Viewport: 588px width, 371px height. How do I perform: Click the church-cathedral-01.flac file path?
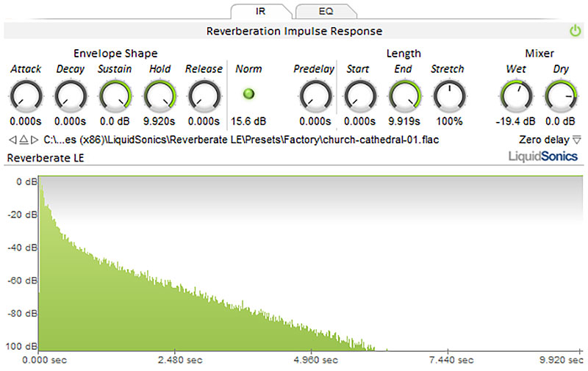pos(241,140)
